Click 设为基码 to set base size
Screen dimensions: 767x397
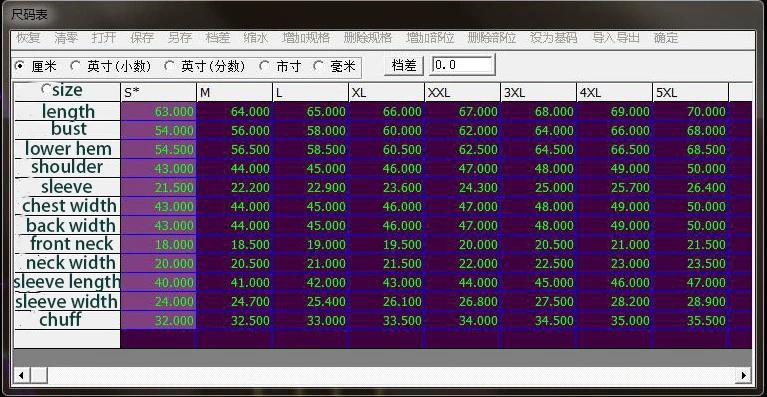554,38
